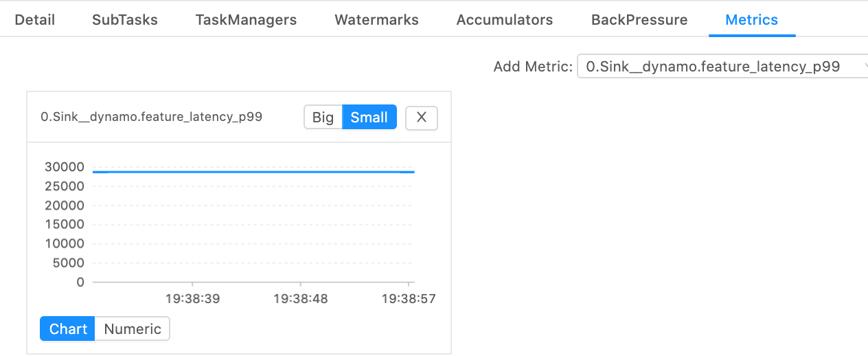Set metric card size to Big
868x356 pixels.
pos(323,118)
